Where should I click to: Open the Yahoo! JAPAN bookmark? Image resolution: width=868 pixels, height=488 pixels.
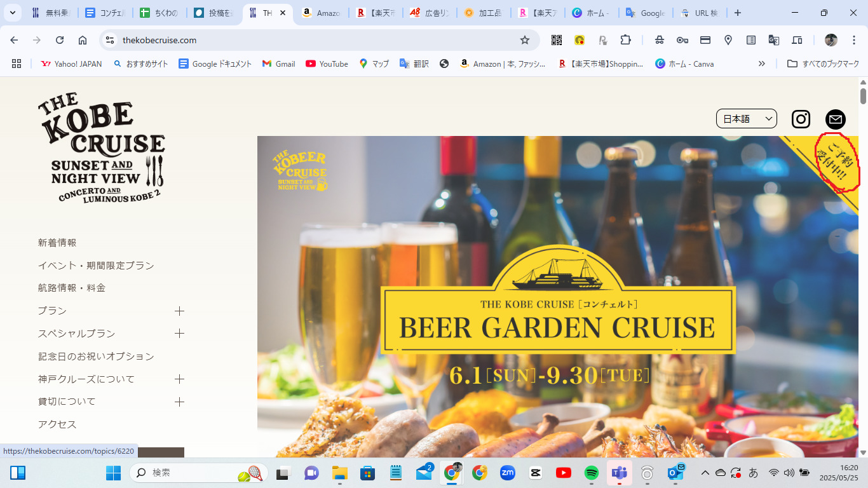[71, 64]
